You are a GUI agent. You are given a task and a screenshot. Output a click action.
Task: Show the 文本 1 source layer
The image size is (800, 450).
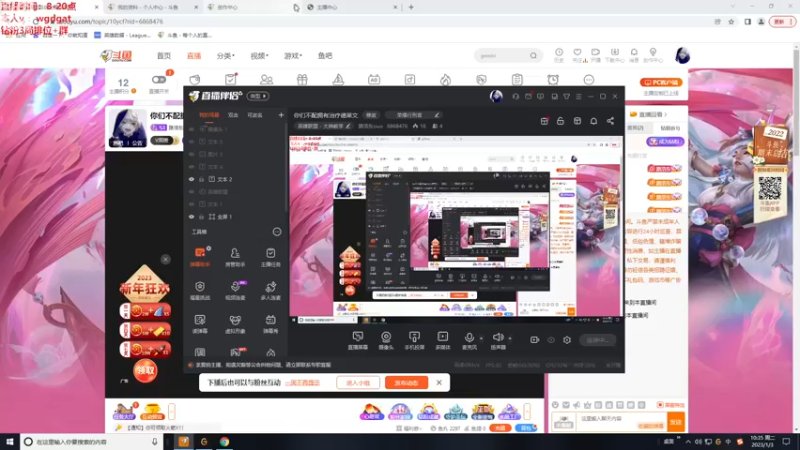click(x=191, y=204)
